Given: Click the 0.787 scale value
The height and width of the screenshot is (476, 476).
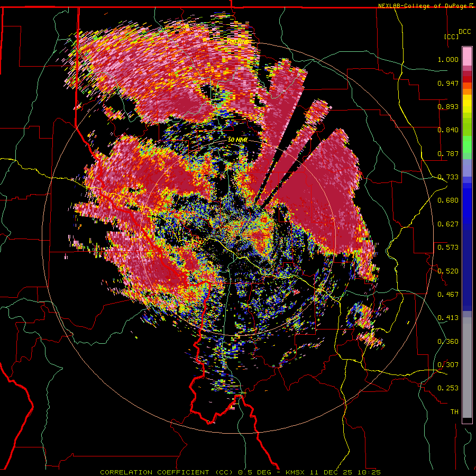Looking at the screenshot, I should coord(448,153).
